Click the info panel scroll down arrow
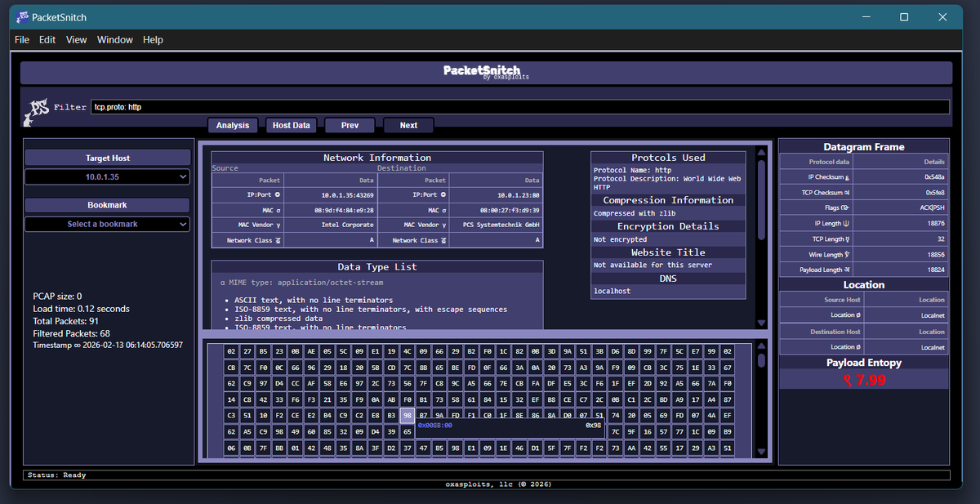980x504 pixels. [x=761, y=323]
